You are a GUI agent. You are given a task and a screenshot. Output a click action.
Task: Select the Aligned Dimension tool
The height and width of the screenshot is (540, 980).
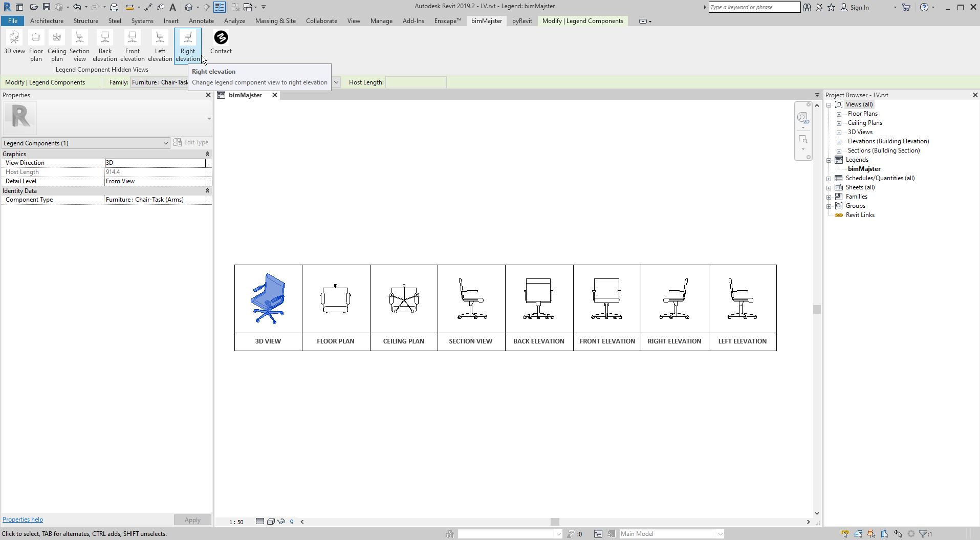point(148,7)
